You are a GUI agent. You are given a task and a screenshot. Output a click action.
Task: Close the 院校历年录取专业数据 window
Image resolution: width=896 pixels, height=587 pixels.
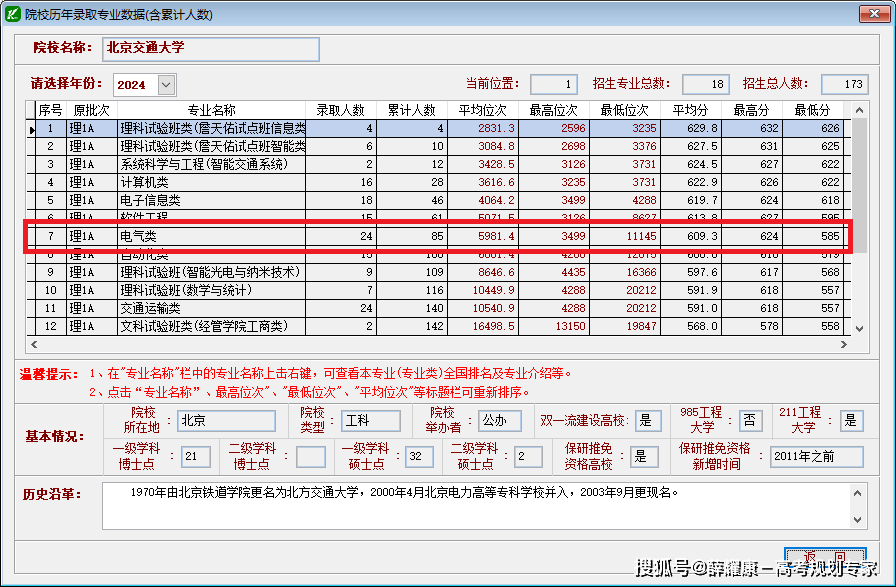[874, 14]
